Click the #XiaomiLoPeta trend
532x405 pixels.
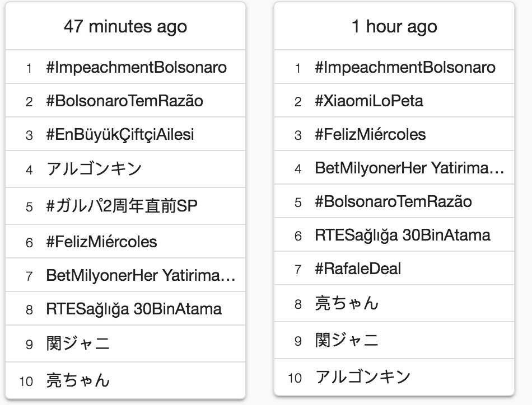pyautogui.click(x=369, y=101)
